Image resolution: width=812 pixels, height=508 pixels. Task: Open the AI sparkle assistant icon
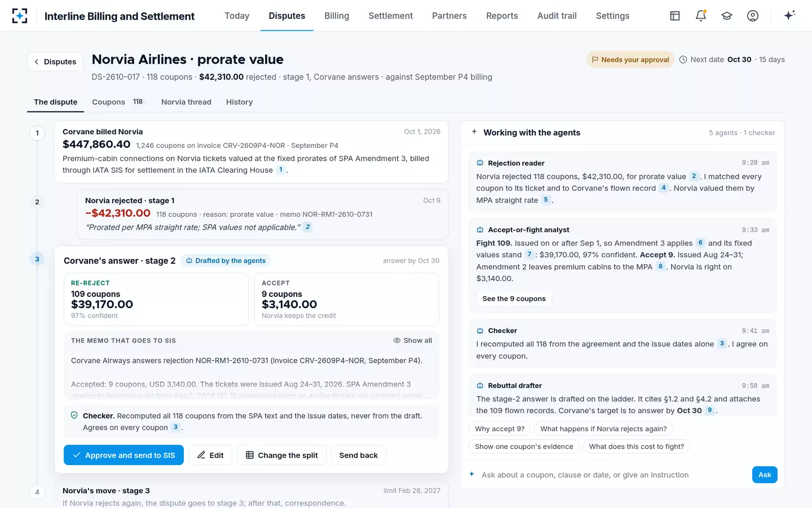coord(789,15)
